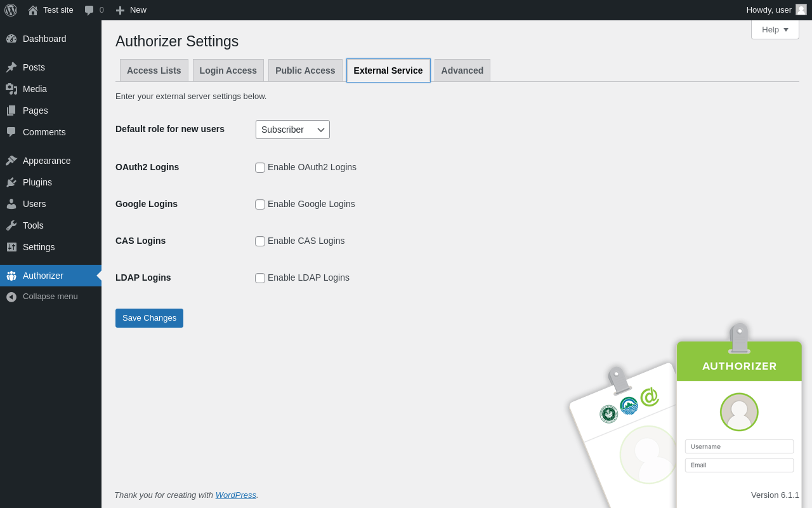Click the user avatar in top bar
This screenshot has width=812, height=508.
[x=801, y=10]
